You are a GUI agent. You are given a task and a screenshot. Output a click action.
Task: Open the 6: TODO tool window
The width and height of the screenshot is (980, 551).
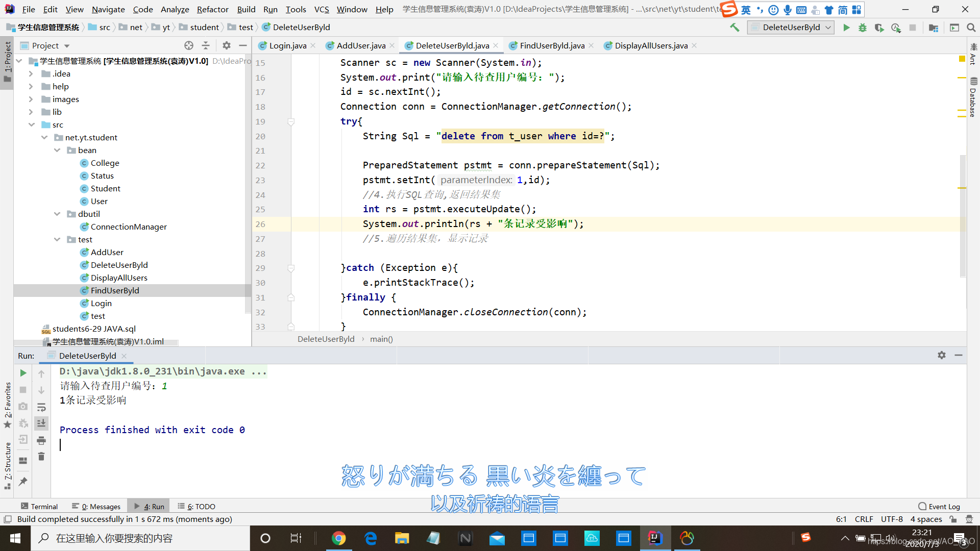pos(197,507)
